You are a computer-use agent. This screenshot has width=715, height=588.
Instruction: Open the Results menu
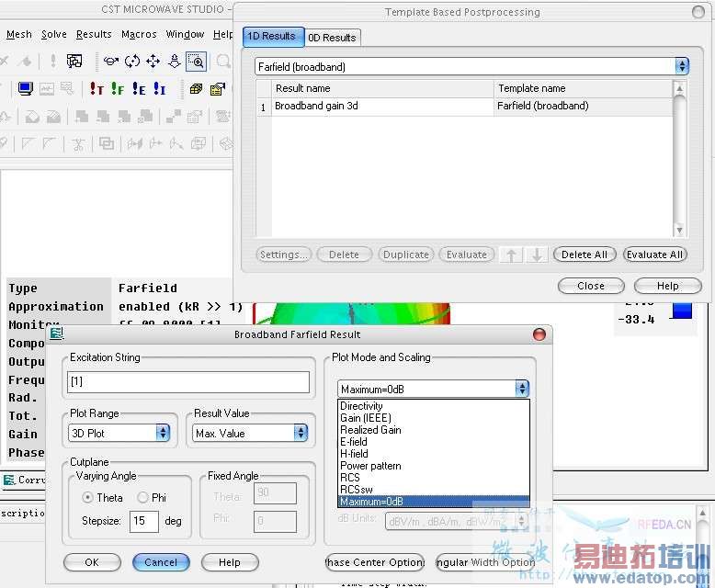tap(94, 34)
